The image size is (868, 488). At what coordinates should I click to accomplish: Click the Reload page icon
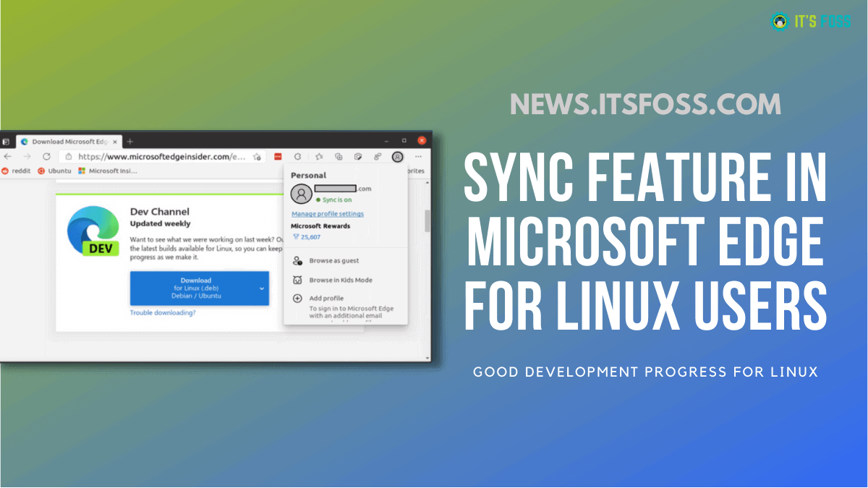(46, 156)
